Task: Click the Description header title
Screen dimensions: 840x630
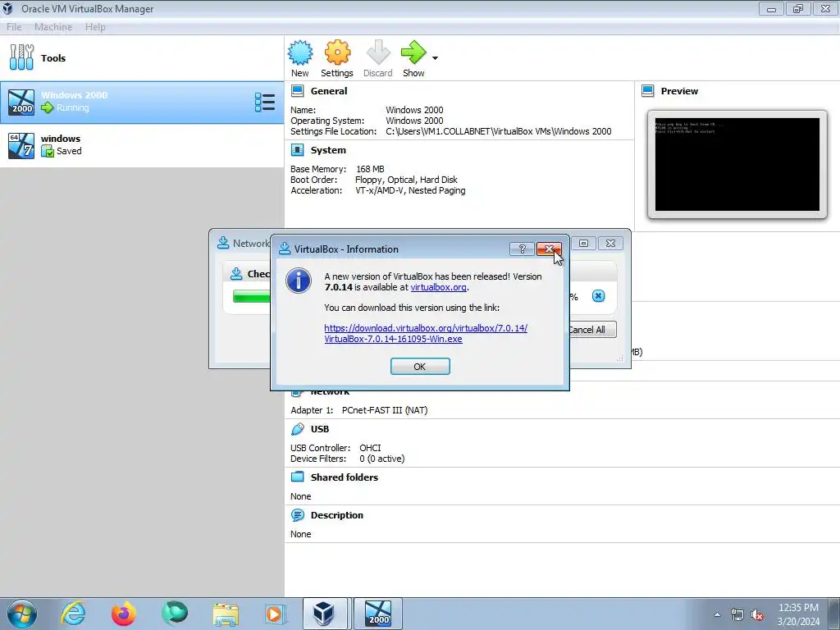Action: [x=337, y=515]
